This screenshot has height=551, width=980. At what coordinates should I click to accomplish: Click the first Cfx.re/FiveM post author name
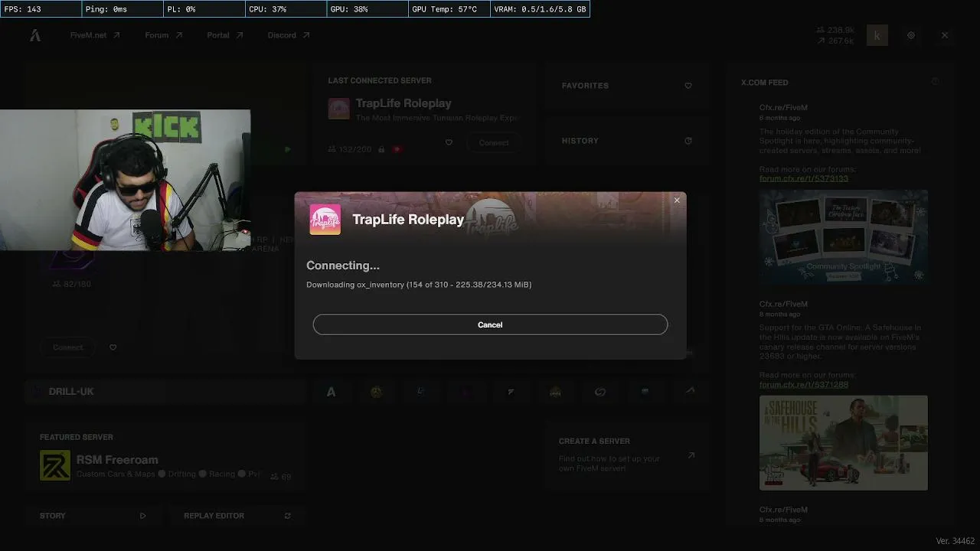click(x=783, y=108)
